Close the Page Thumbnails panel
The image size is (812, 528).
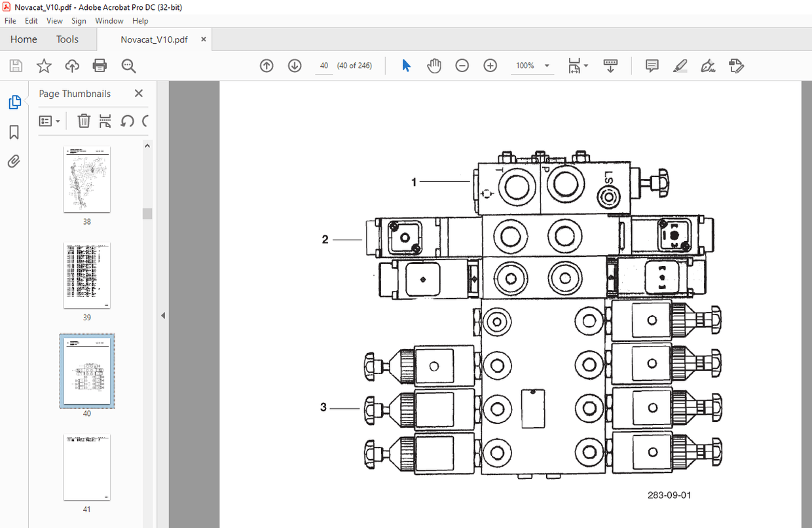(x=138, y=94)
